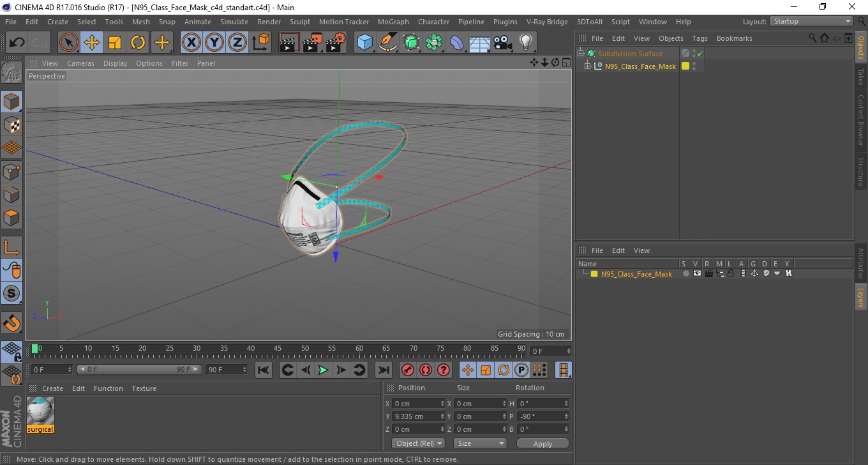The image size is (868, 465).
Task: Open the Layout Startup dropdown
Action: tap(811, 21)
